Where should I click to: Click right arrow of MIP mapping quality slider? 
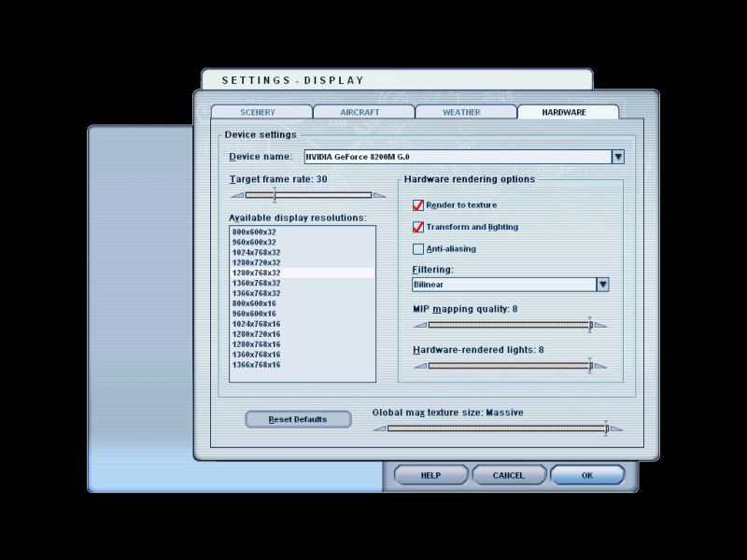(600, 326)
